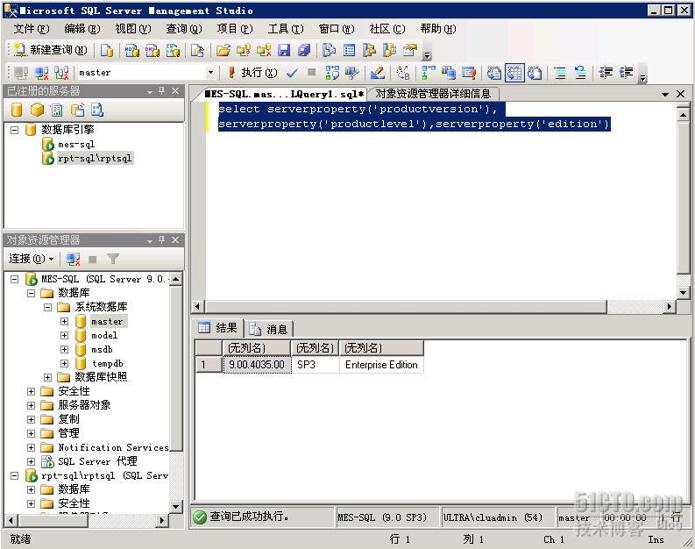
Task: Click the Analysis Services MDX Query icon
Action: (132, 51)
